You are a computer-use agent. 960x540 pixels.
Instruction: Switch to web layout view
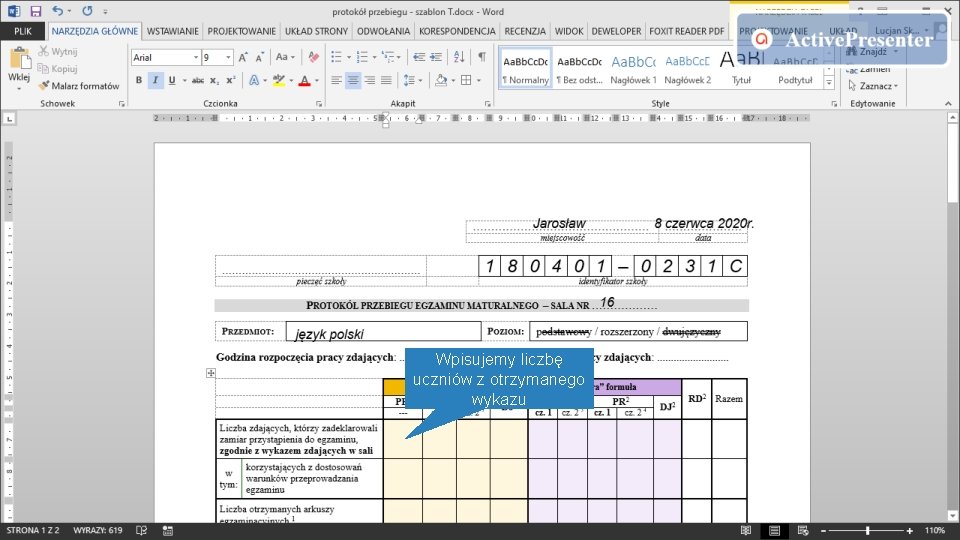tap(803, 531)
